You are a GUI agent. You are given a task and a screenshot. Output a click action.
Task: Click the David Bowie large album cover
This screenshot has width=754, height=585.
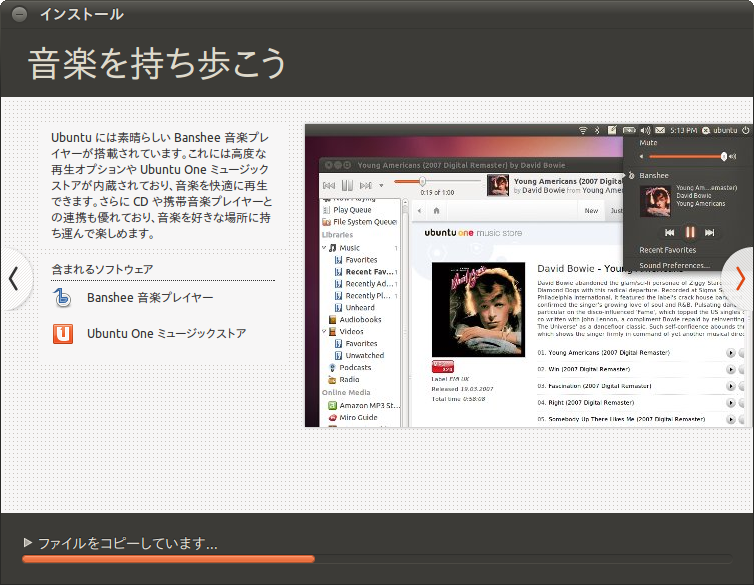pos(478,309)
